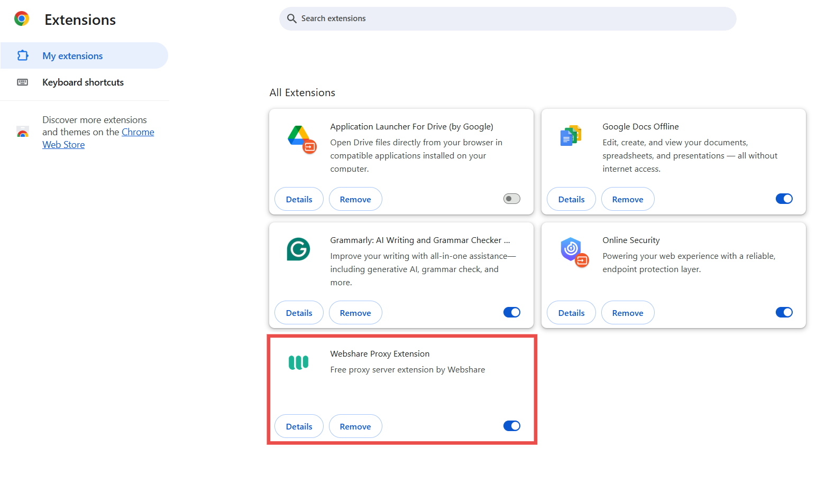Open Details for Google Docs Offline
The height and width of the screenshot is (504, 835).
tap(571, 199)
